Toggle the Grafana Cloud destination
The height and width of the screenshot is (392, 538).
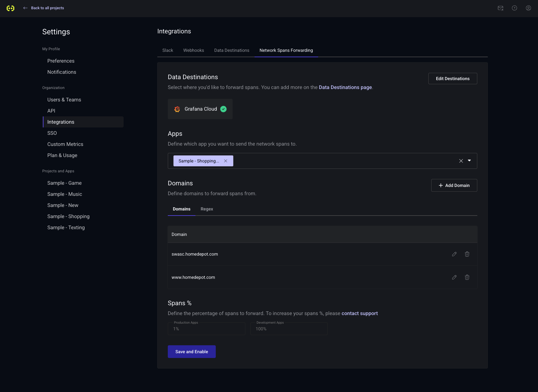coord(200,109)
